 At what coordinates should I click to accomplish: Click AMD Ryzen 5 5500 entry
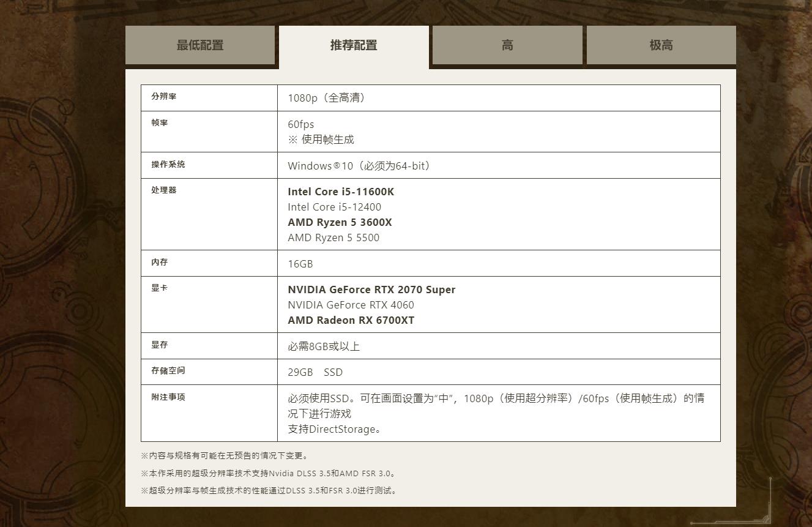click(x=333, y=237)
